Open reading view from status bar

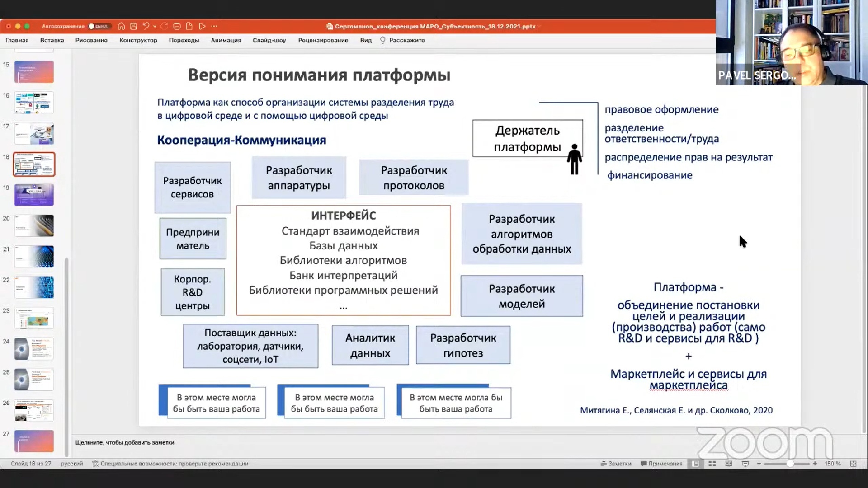coord(729,464)
